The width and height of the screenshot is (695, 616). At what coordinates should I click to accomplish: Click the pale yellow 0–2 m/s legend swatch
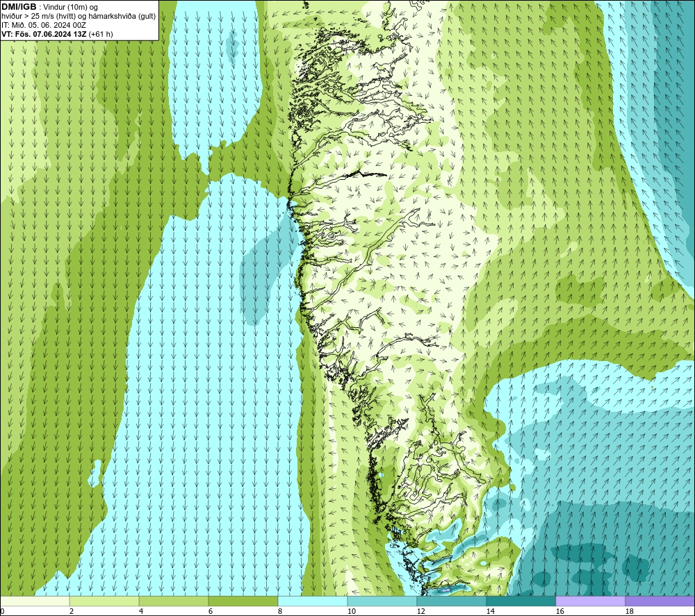tap(35, 601)
